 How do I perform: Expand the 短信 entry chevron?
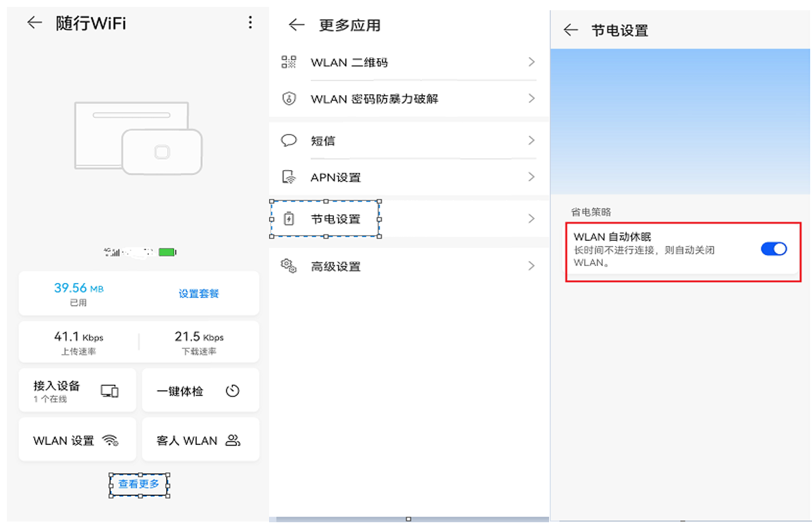531,140
